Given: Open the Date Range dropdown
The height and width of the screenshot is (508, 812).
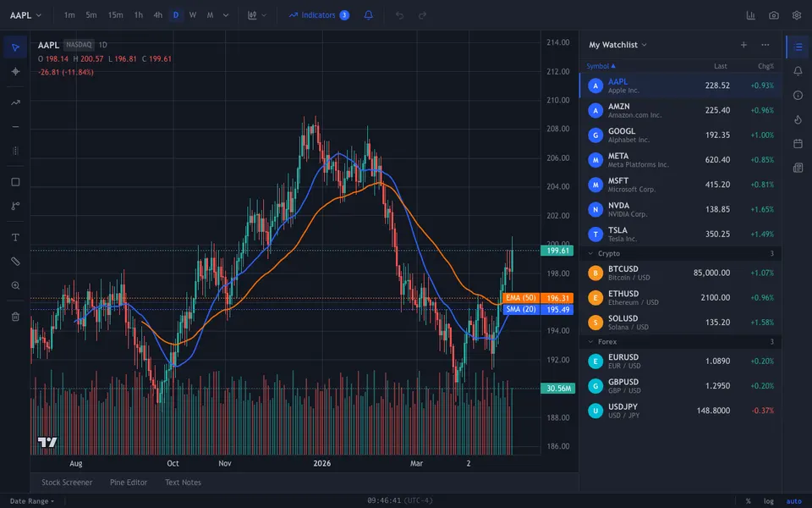Looking at the screenshot, I should click(x=31, y=500).
